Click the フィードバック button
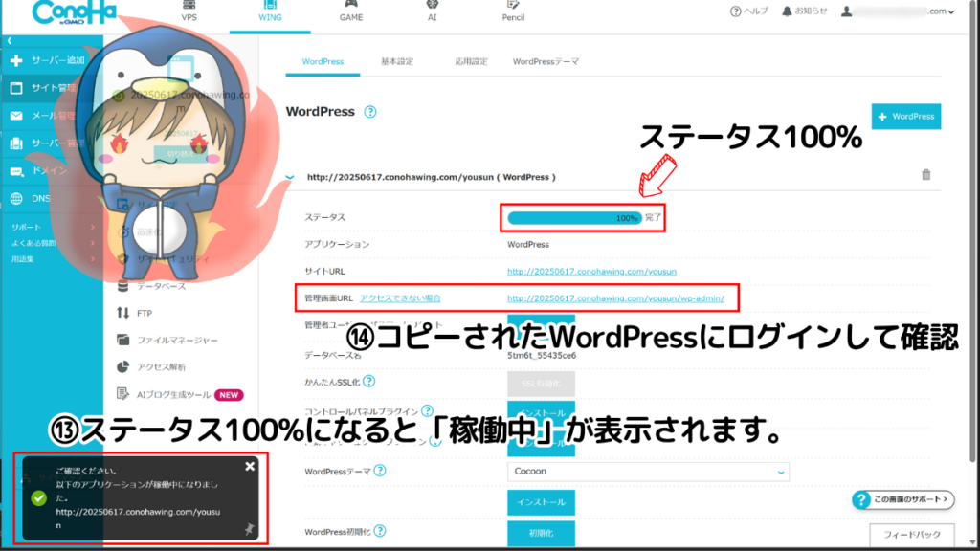Screen dimensions: 980x551 912,535
